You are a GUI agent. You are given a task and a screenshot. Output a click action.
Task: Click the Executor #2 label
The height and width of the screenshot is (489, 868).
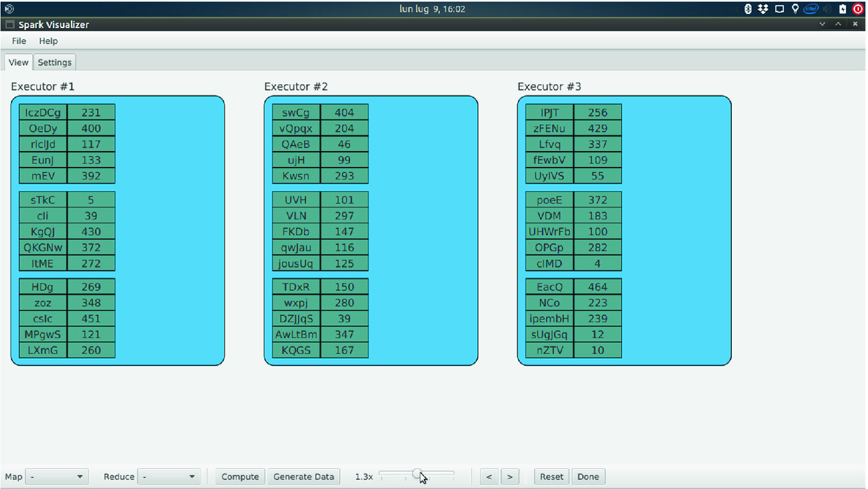click(296, 86)
